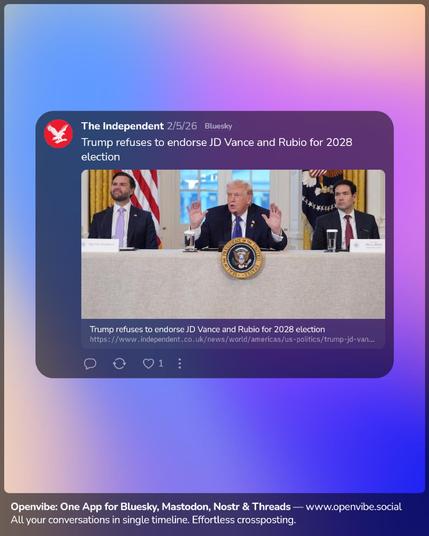Click the 2/5/26 post date
This screenshot has width=429, height=536.
coord(182,126)
